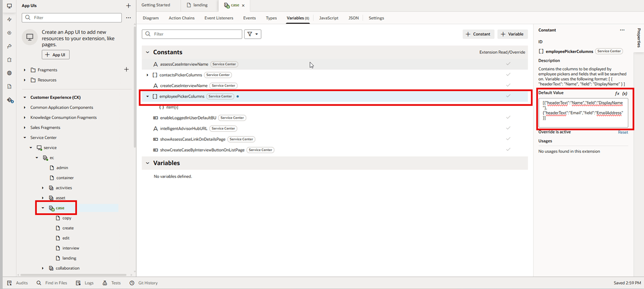Open Logs panel in bottom bar
The image size is (644, 289).
point(85,283)
